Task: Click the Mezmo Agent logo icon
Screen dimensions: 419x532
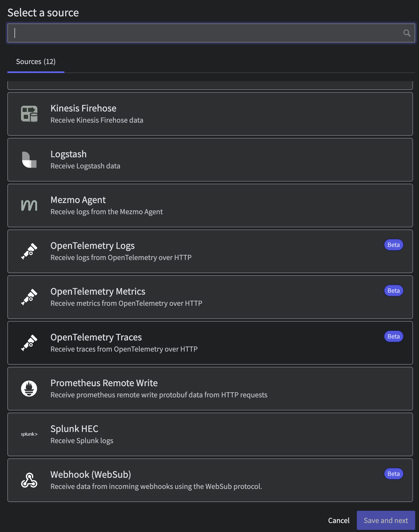Action: pos(29,205)
